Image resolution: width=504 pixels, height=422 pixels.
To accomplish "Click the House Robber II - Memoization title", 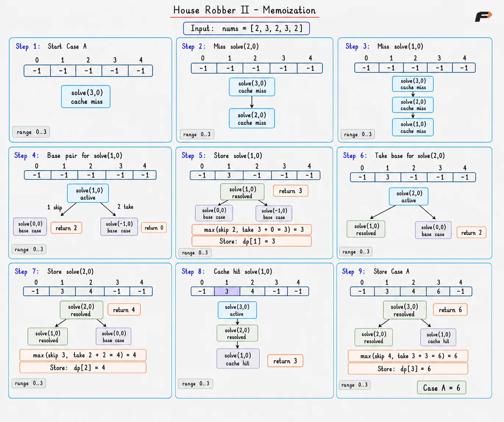I will (245, 10).
